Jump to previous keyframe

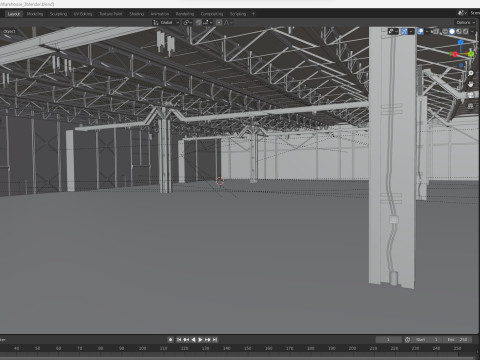click(x=186, y=340)
